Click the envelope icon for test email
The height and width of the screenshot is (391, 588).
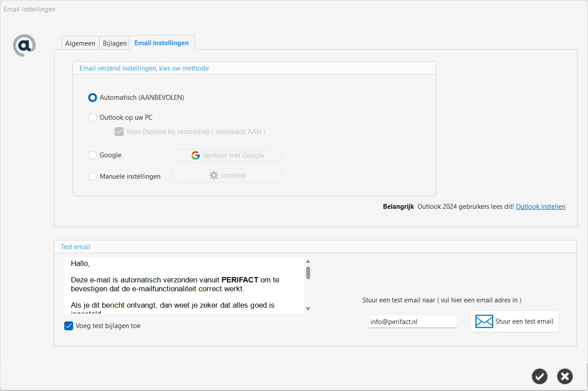click(484, 321)
